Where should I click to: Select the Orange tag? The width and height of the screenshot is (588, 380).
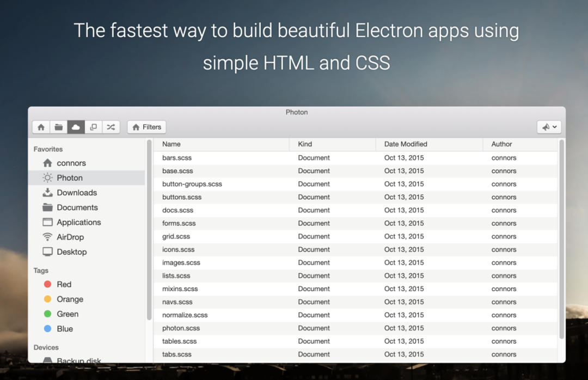[x=87, y=299]
